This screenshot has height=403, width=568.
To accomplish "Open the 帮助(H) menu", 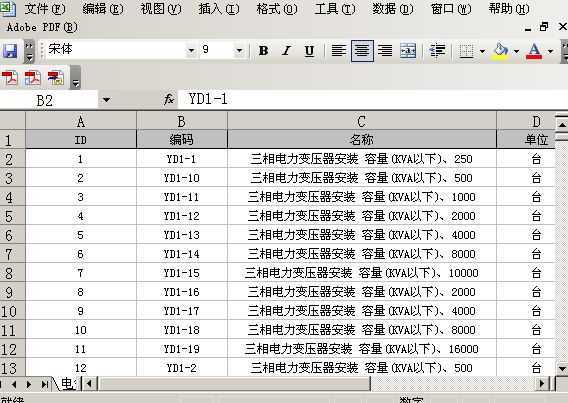I will tap(509, 9).
